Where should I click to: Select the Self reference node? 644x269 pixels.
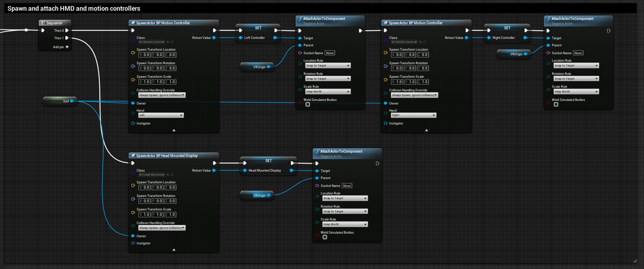tap(60, 101)
